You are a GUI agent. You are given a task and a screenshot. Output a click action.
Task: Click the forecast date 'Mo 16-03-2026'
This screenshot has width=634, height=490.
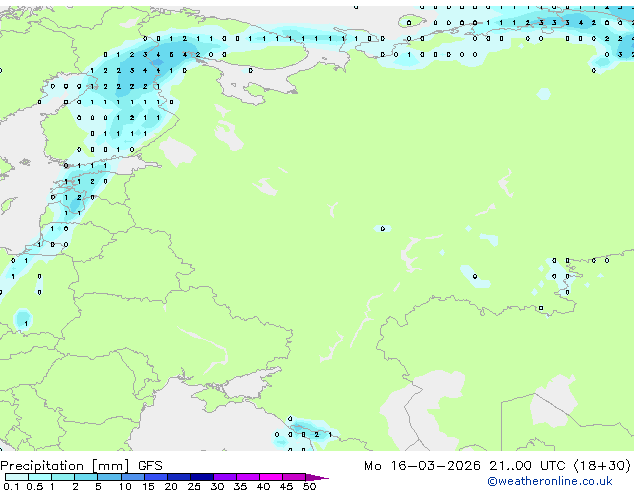[x=422, y=466]
